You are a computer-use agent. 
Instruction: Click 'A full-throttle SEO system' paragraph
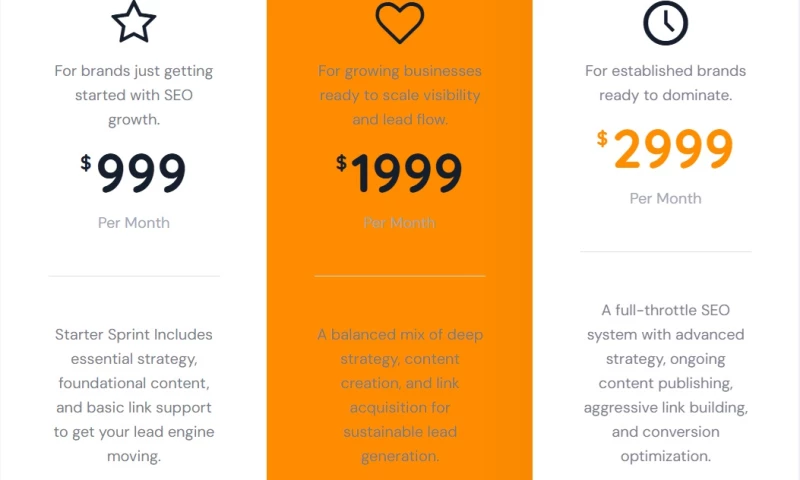point(666,382)
